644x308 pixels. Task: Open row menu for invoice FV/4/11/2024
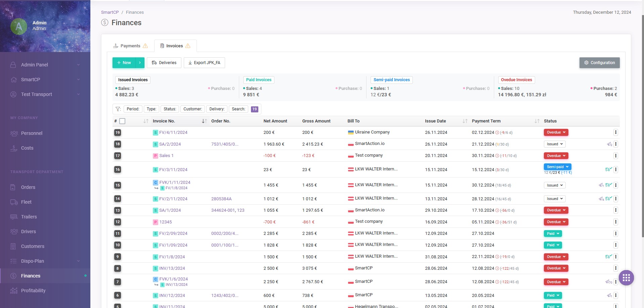616,132
